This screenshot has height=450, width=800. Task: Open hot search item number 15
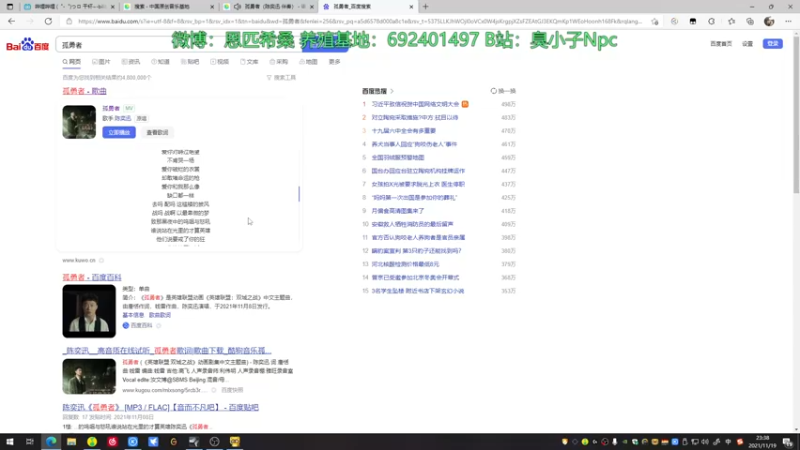click(418, 291)
